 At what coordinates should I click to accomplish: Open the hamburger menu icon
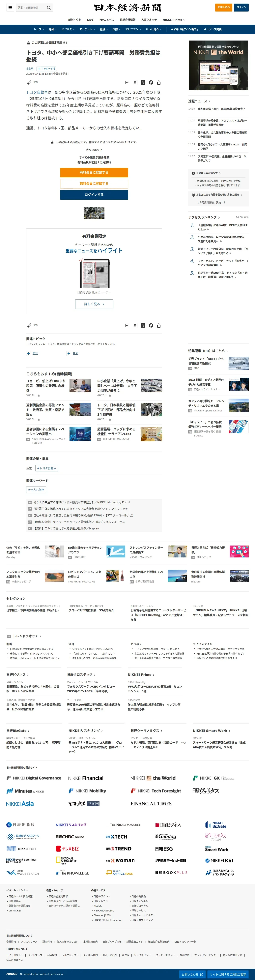(10, 8)
